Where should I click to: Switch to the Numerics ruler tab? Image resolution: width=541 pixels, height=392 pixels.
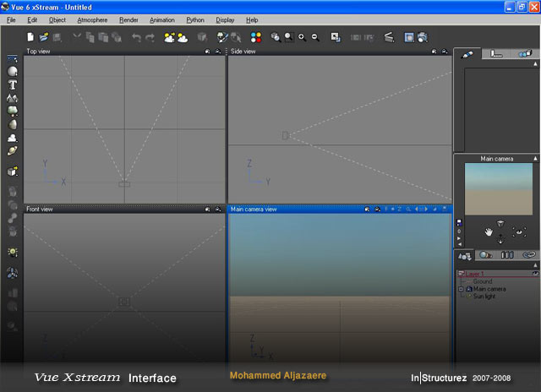pos(496,53)
